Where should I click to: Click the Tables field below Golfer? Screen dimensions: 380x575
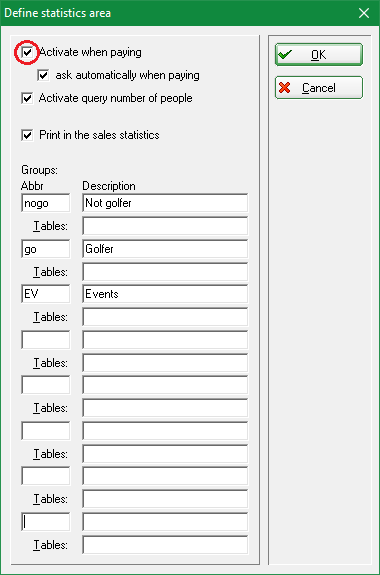click(x=165, y=272)
